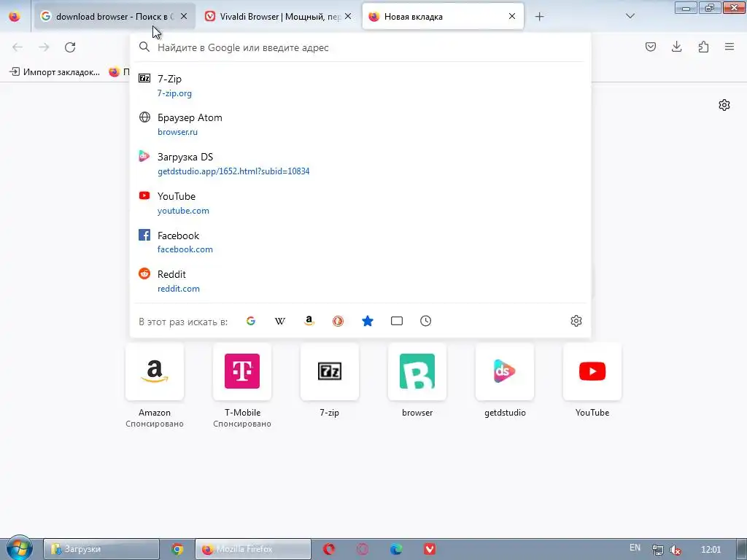Launch Vivaldi from the taskbar
This screenshot has width=747, height=560.
coord(429,549)
